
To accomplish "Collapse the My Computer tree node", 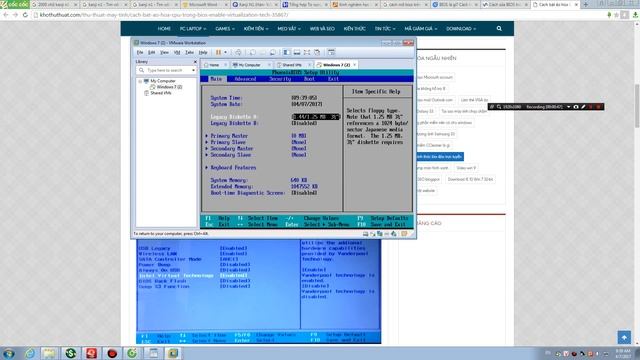I will (x=140, y=81).
